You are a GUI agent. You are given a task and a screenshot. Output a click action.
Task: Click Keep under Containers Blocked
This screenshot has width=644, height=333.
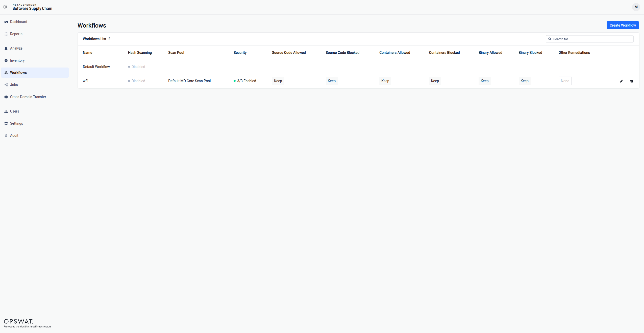point(435,81)
